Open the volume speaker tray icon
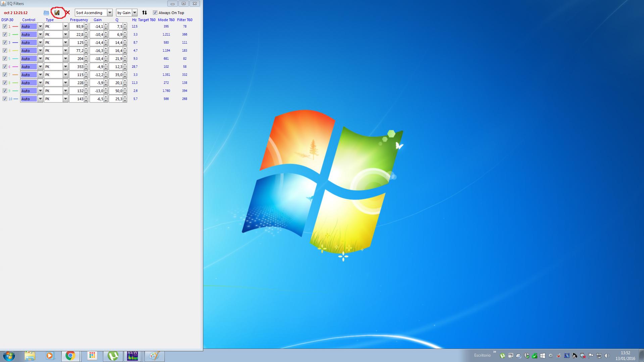This screenshot has width=644, height=362. [x=607, y=356]
